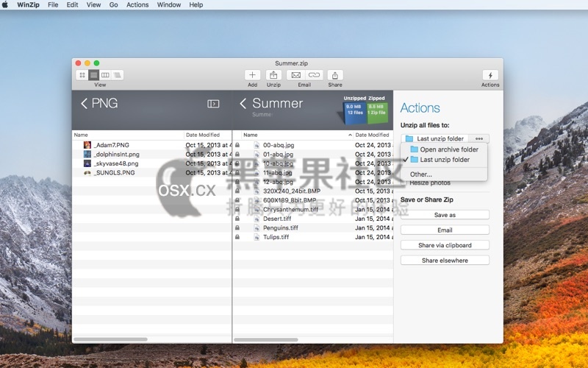Screen dimensions: 588x368
Task: Click Share elsewhere button
Action: [x=445, y=261]
